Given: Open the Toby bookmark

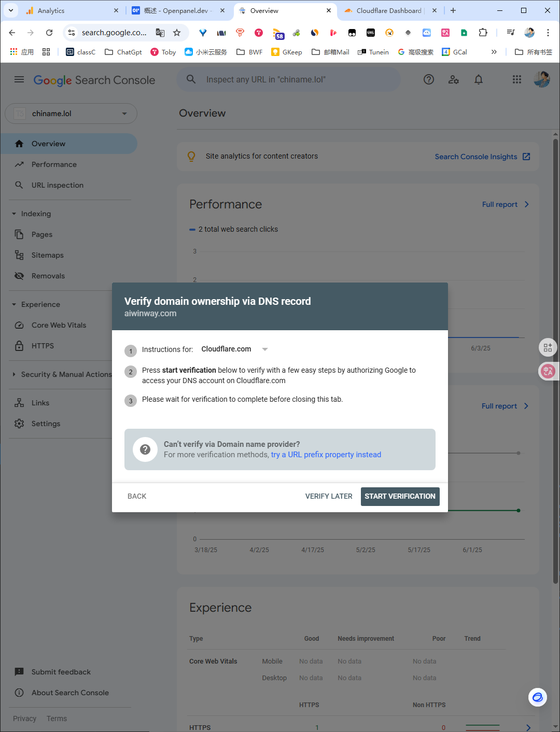Looking at the screenshot, I should point(163,52).
